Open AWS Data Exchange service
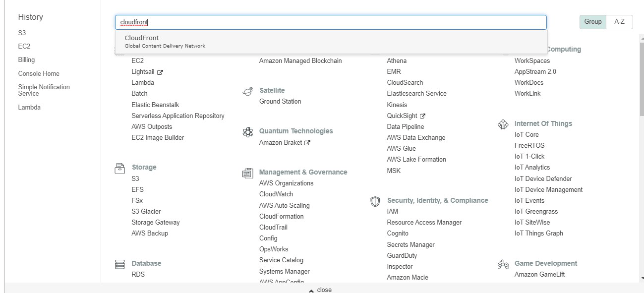Viewport: 644px width, 293px height. pos(416,138)
